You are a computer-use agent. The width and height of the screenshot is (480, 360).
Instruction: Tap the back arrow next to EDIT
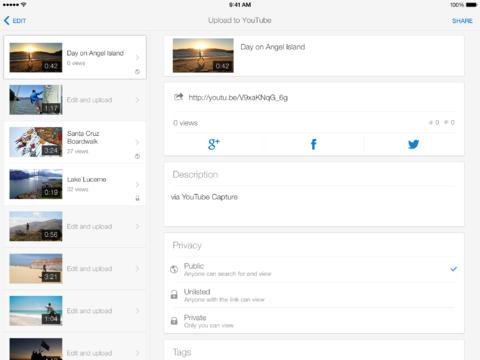pos(7,21)
